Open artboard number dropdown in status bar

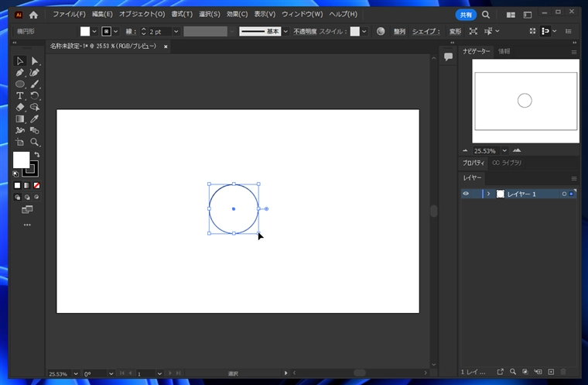159,373
